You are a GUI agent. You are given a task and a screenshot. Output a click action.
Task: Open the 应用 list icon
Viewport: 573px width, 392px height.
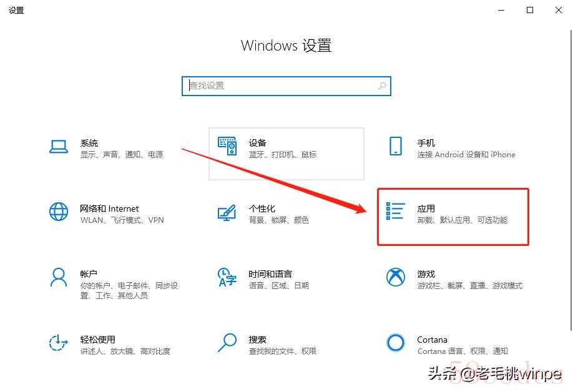tap(395, 211)
